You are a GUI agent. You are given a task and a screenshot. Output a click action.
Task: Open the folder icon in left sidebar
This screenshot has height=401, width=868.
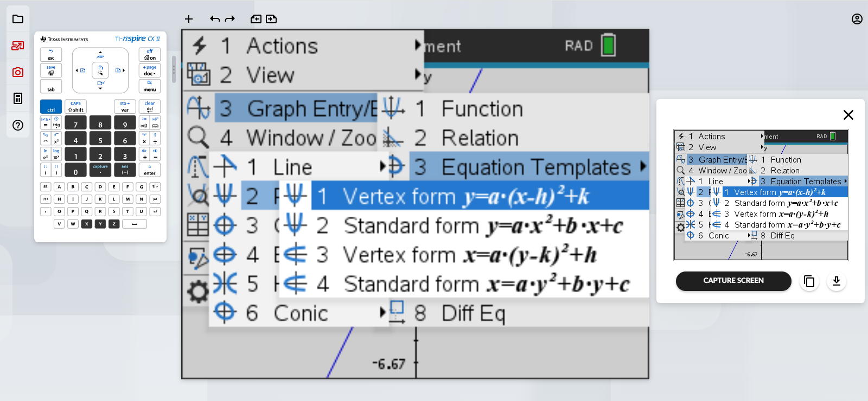click(x=18, y=19)
